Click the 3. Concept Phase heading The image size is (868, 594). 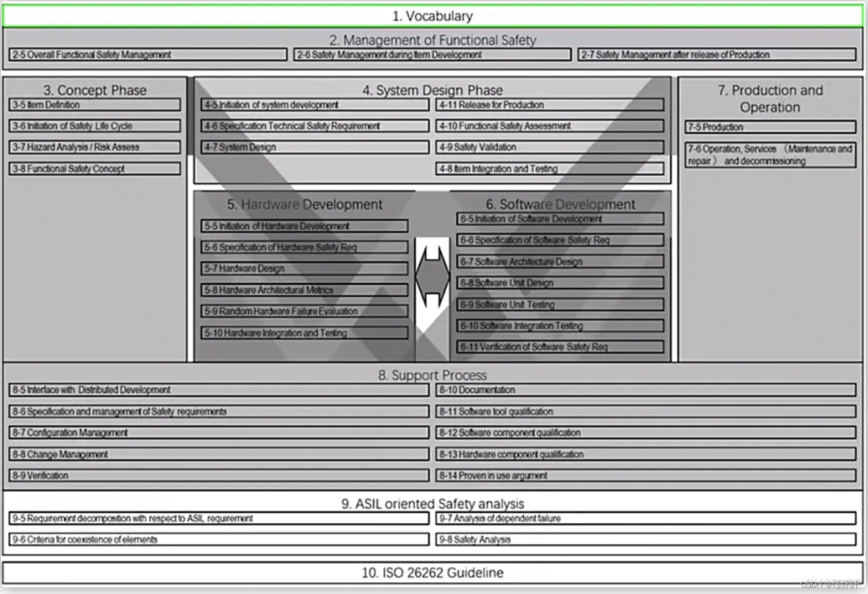point(95,89)
